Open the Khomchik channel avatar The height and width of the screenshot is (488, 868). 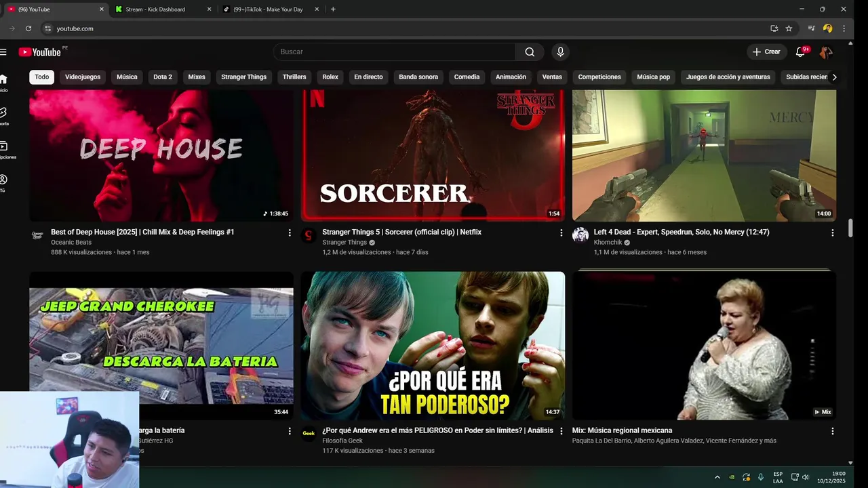pyautogui.click(x=580, y=235)
